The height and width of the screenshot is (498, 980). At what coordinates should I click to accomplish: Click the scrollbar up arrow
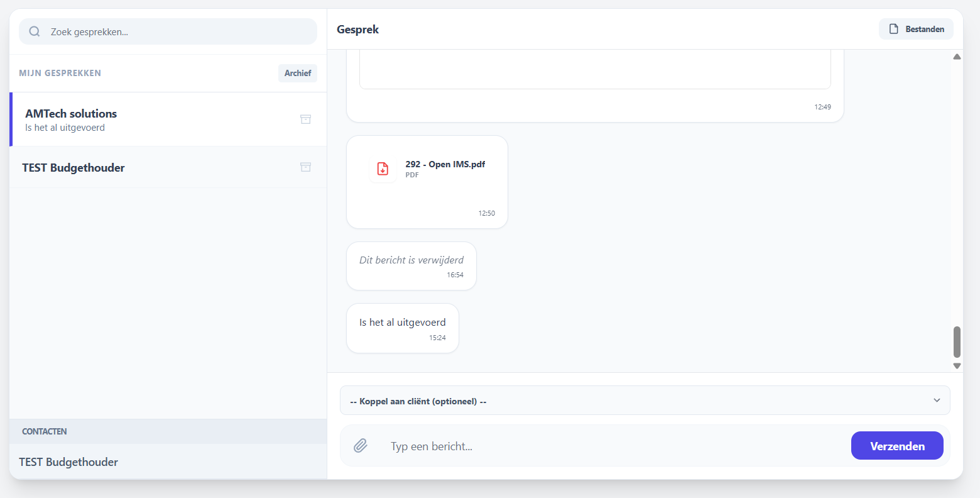(957, 56)
